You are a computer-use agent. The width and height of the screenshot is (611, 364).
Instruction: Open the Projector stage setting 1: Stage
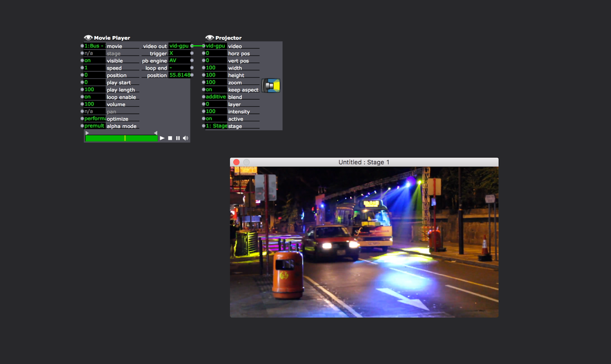pyautogui.click(x=216, y=126)
